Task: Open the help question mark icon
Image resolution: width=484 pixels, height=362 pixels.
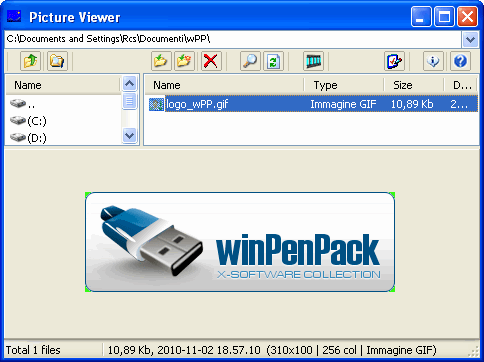Action: (460, 61)
